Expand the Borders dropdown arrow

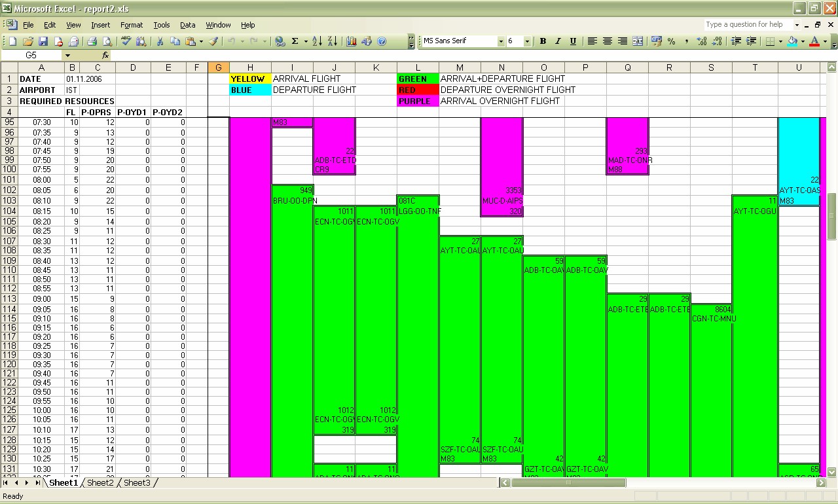tap(781, 41)
